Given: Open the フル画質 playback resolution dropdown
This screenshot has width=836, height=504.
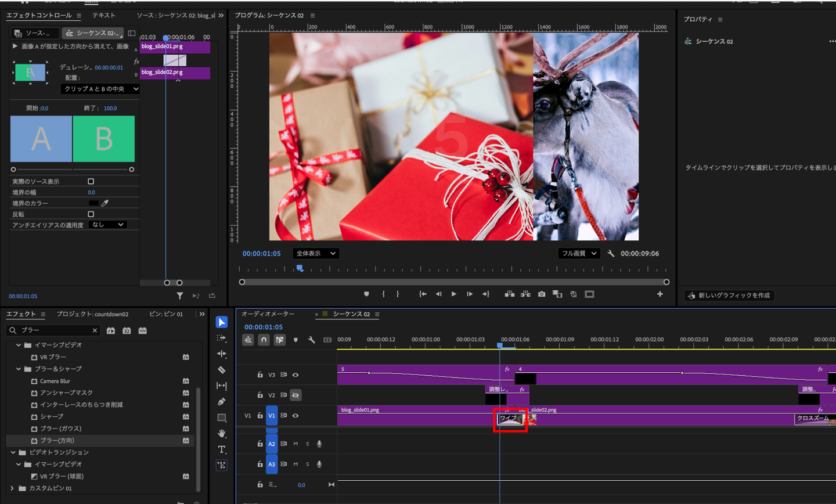Looking at the screenshot, I should click(579, 254).
